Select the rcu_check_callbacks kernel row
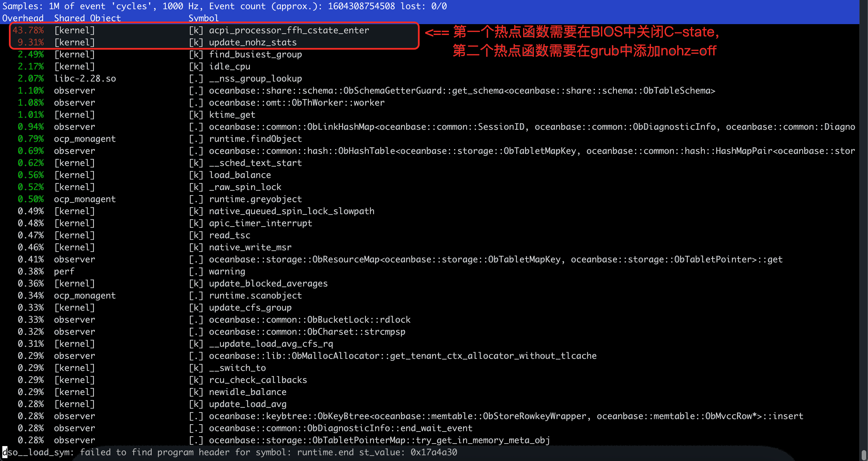868x461 pixels. 430,380
